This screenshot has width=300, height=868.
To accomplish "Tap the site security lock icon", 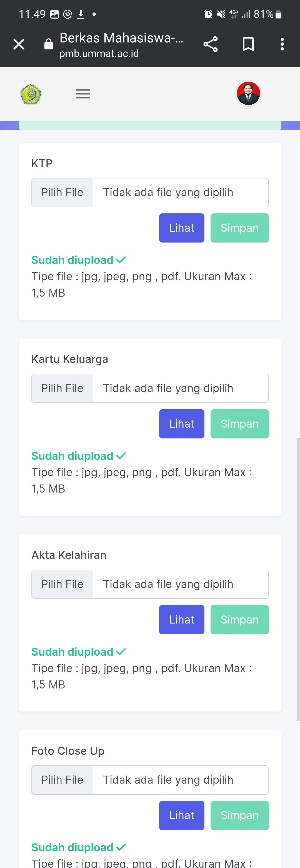I will tap(49, 44).
